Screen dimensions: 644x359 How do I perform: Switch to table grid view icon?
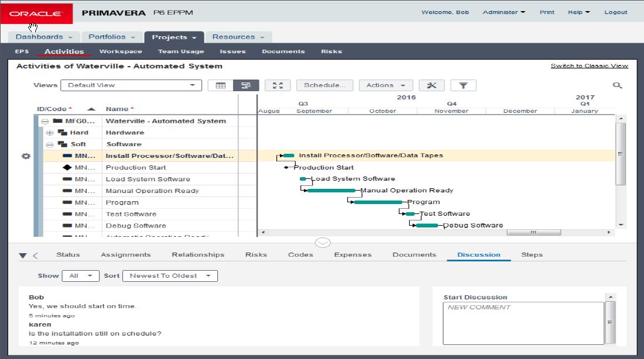click(x=221, y=85)
